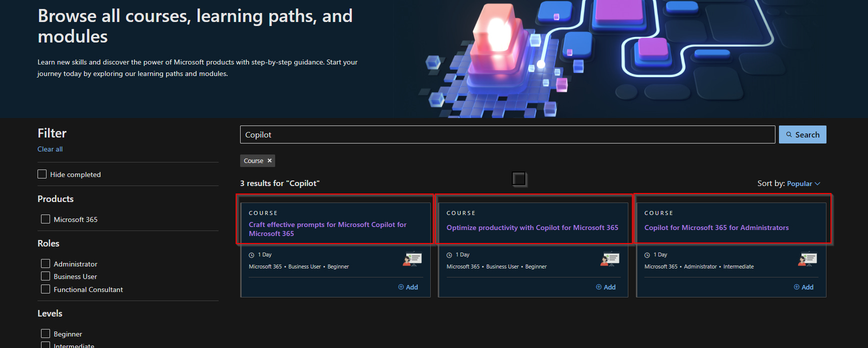This screenshot has height=348, width=868.
Task: Click the Search button magnifier icon
Action: (x=789, y=134)
